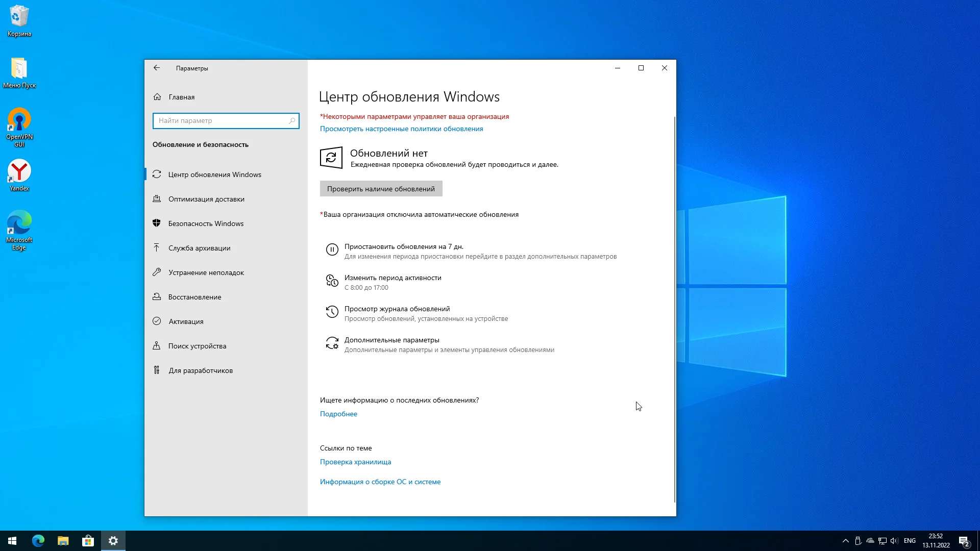Click the search magnifier icon

pyautogui.click(x=292, y=121)
